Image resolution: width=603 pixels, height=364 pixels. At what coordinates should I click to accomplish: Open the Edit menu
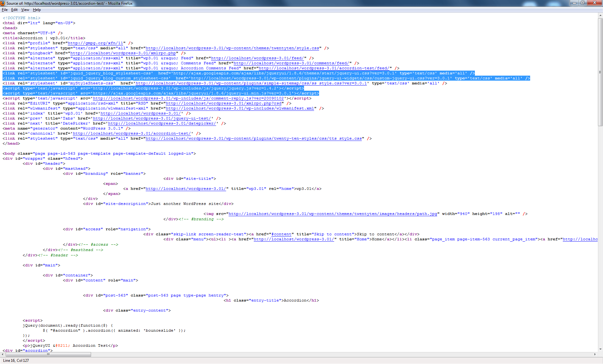coord(14,10)
